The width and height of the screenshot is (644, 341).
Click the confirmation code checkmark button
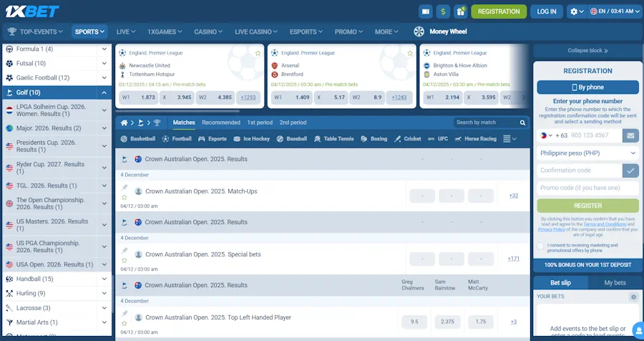pyautogui.click(x=630, y=170)
